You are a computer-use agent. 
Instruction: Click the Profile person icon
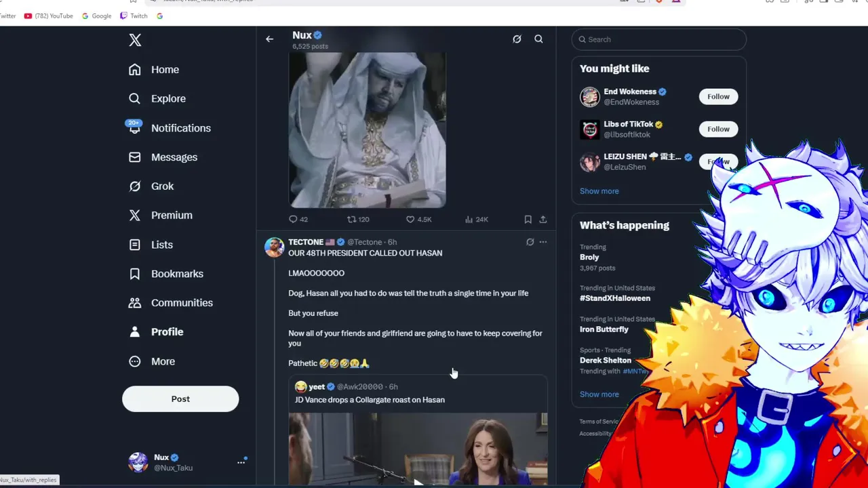point(135,332)
